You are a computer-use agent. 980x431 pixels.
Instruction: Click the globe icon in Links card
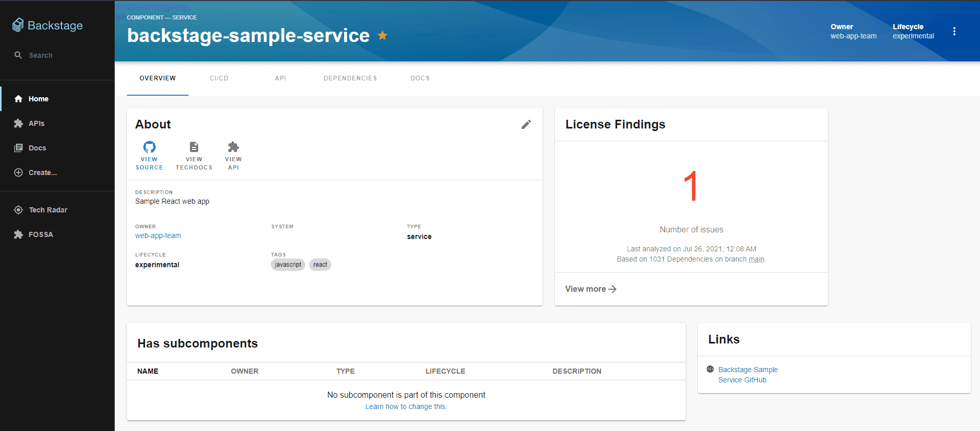click(x=710, y=369)
